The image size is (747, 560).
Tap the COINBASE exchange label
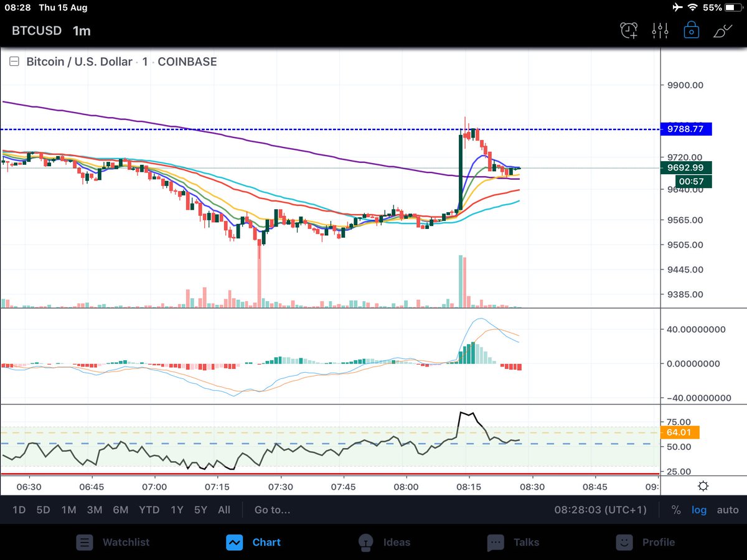[x=187, y=62]
